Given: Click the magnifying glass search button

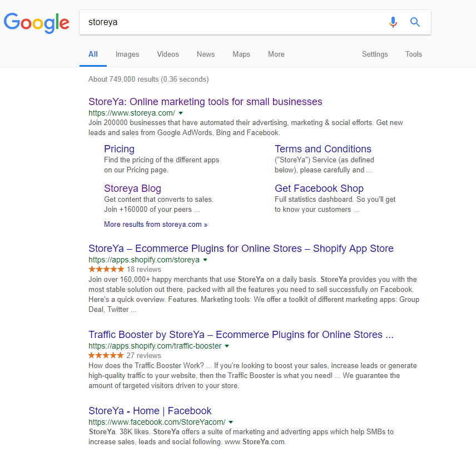Looking at the screenshot, I should coord(415,22).
